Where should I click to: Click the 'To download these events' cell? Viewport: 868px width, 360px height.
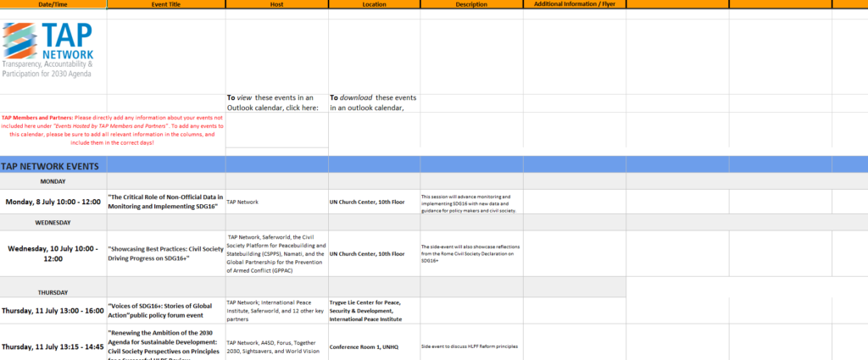(x=374, y=102)
